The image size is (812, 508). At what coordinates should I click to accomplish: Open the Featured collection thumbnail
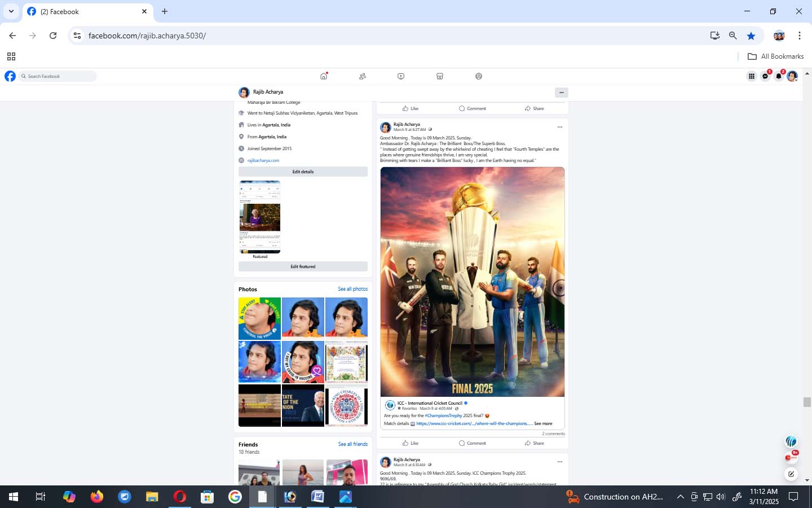click(x=260, y=217)
